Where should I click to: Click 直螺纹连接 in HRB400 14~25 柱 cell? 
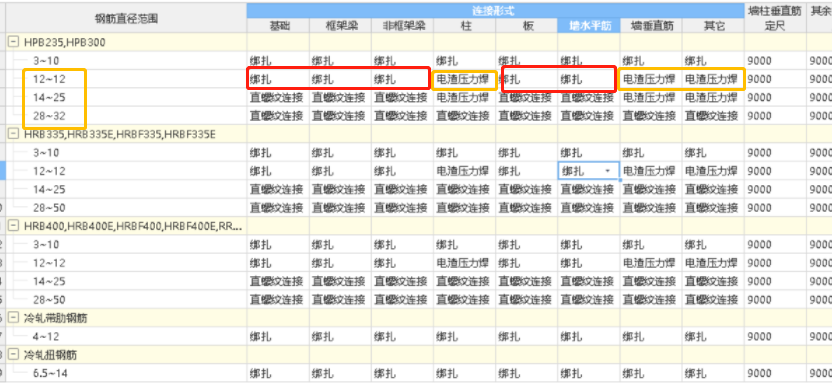coord(463,281)
